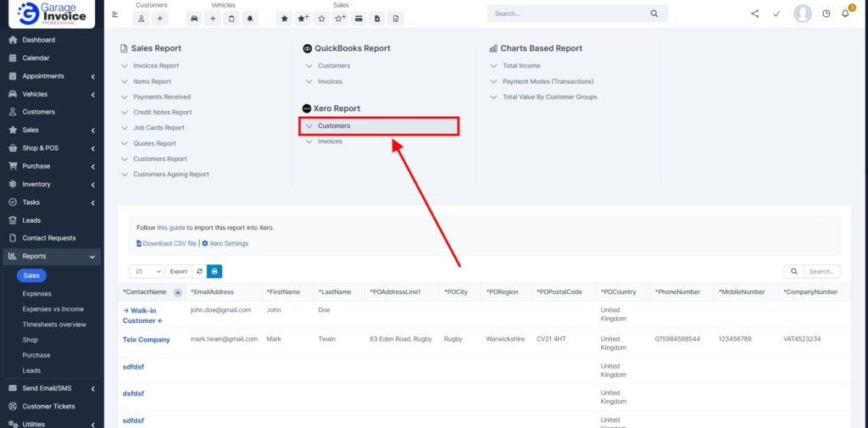This screenshot has width=868, height=428.
Task: Click the add vehicle plus icon
Action: tap(213, 19)
